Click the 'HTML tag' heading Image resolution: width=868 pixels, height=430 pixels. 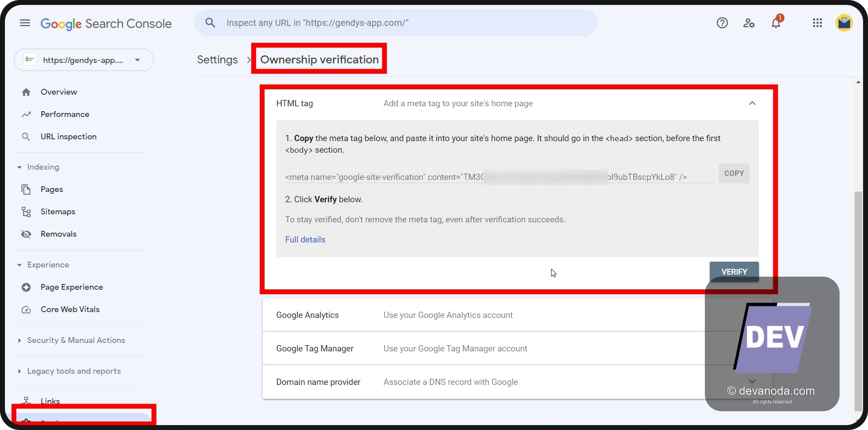coord(295,103)
